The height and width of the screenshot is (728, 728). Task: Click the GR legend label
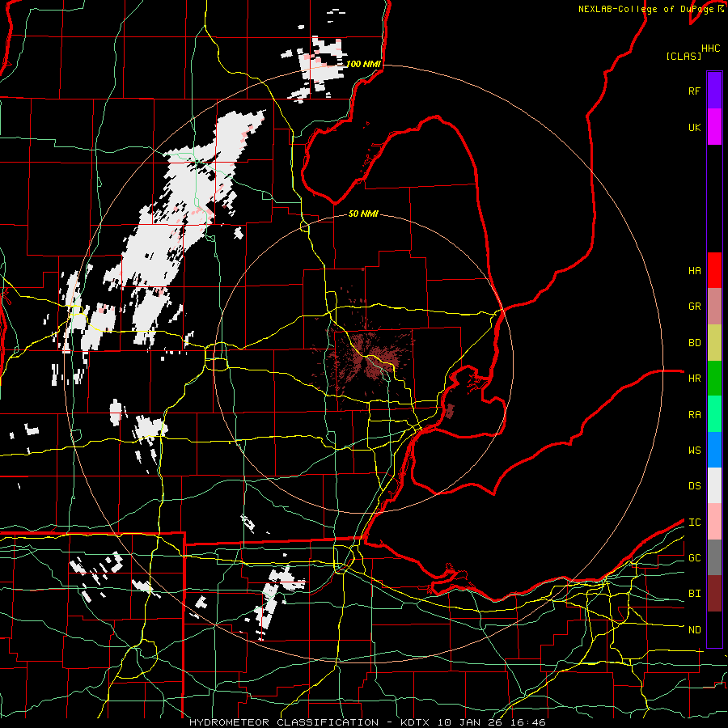694,307
